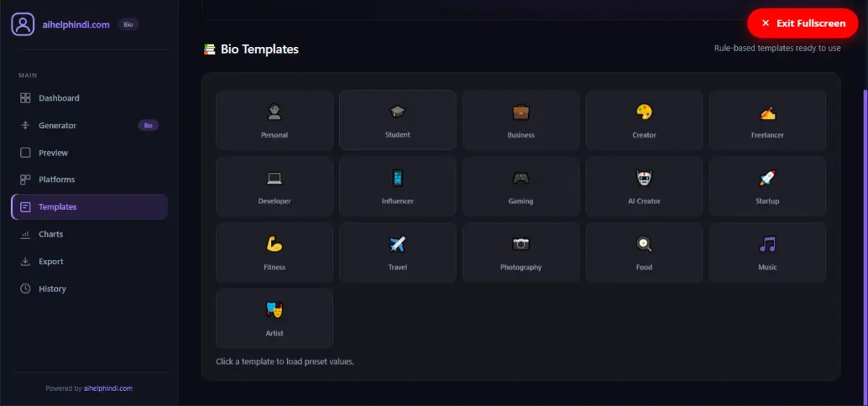Screen dimensions: 868x406
Task: Click the 'Rule-based templates ready to use' text
Action: 778,48
